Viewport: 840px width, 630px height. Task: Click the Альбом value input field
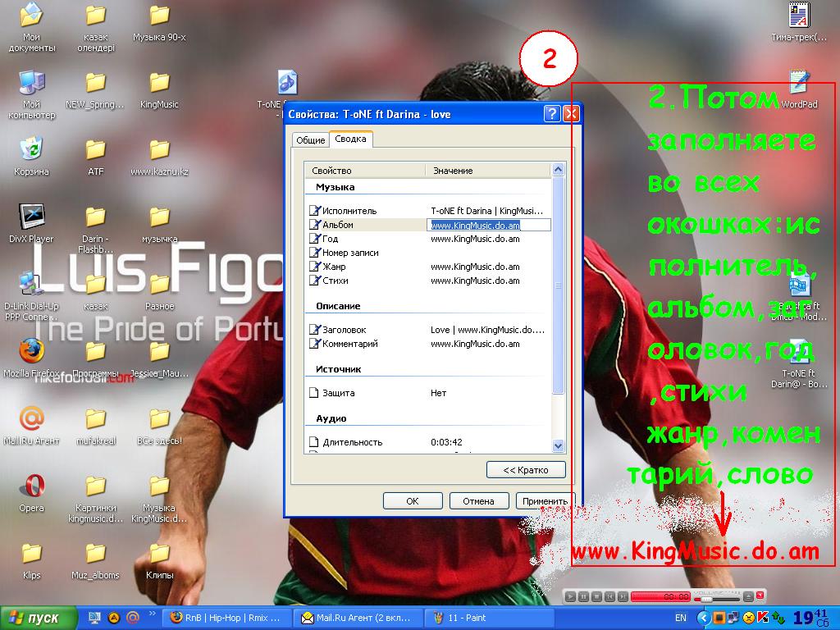click(x=489, y=225)
